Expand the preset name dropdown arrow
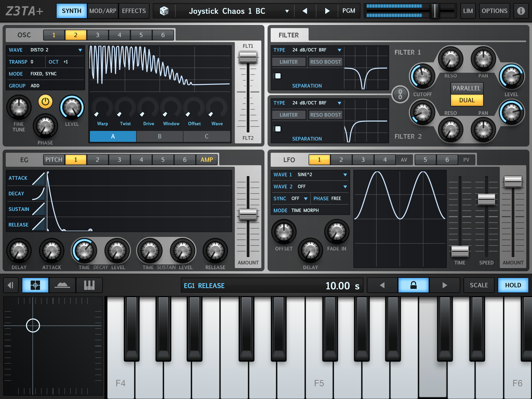The height and width of the screenshot is (399, 532). 287,11
